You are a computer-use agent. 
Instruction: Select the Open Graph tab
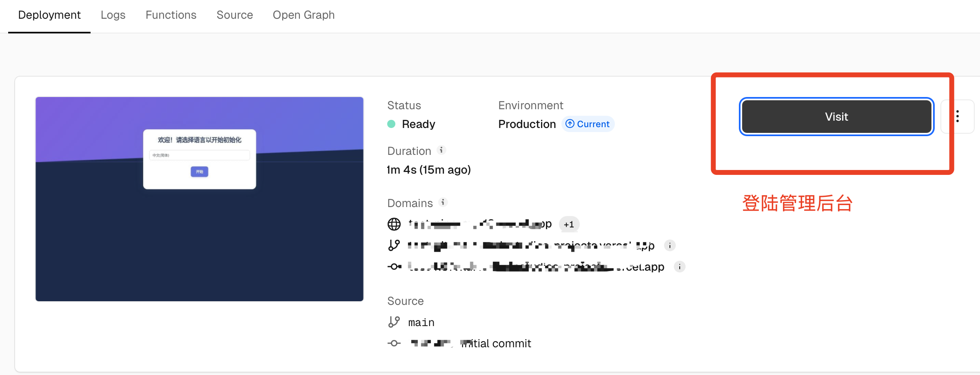click(304, 15)
